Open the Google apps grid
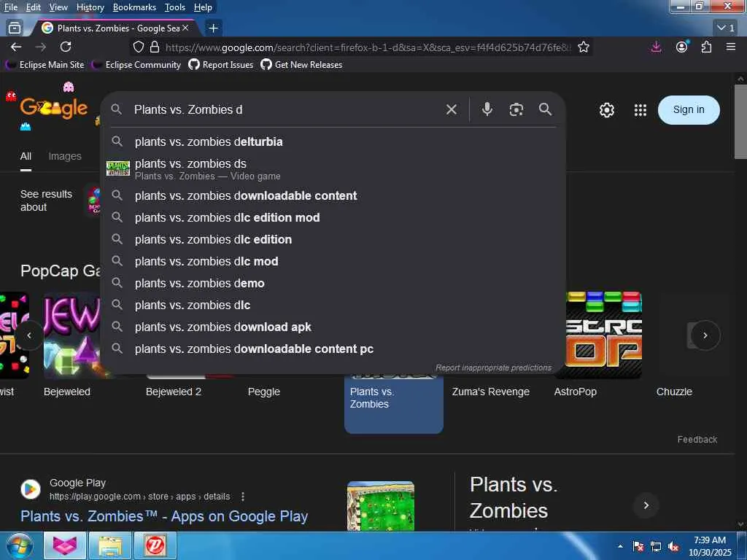The height and width of the screenshot is (560, 747). 640,110
